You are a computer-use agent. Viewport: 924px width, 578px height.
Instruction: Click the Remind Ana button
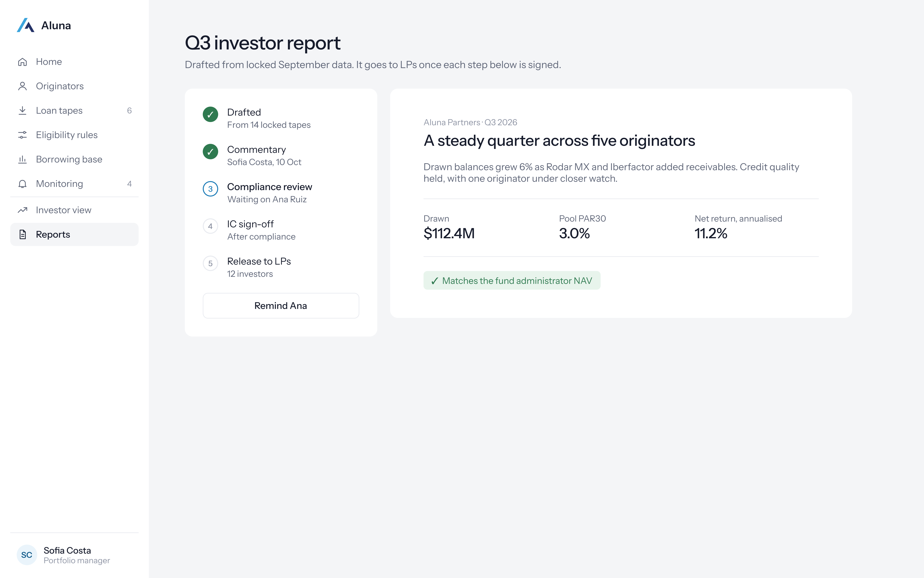tap(281, 306)
